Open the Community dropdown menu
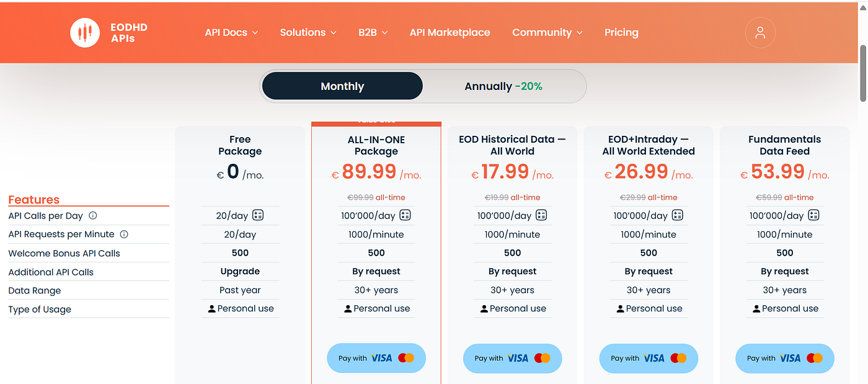 547,33
